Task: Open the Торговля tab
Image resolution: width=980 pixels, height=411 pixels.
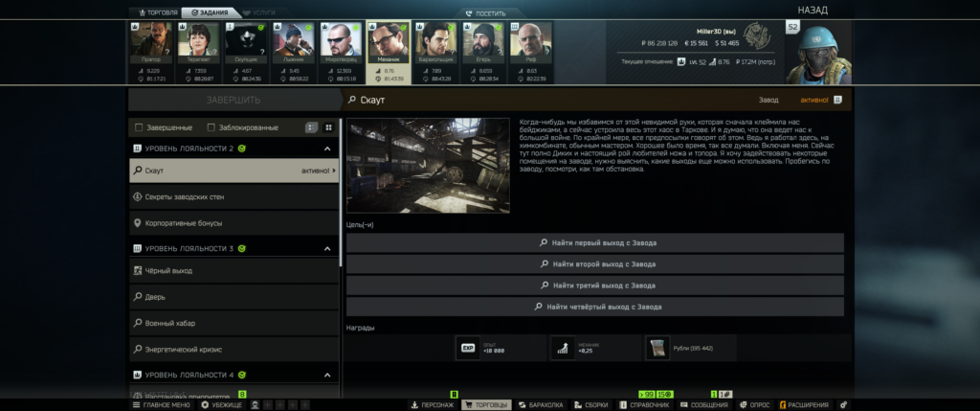Action: click(157, 12)
